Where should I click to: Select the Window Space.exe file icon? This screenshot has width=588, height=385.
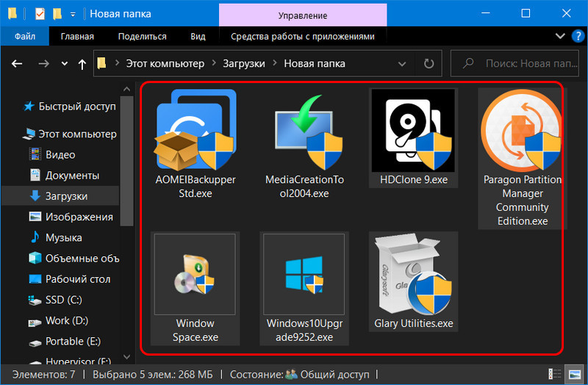tap(195, 274)
